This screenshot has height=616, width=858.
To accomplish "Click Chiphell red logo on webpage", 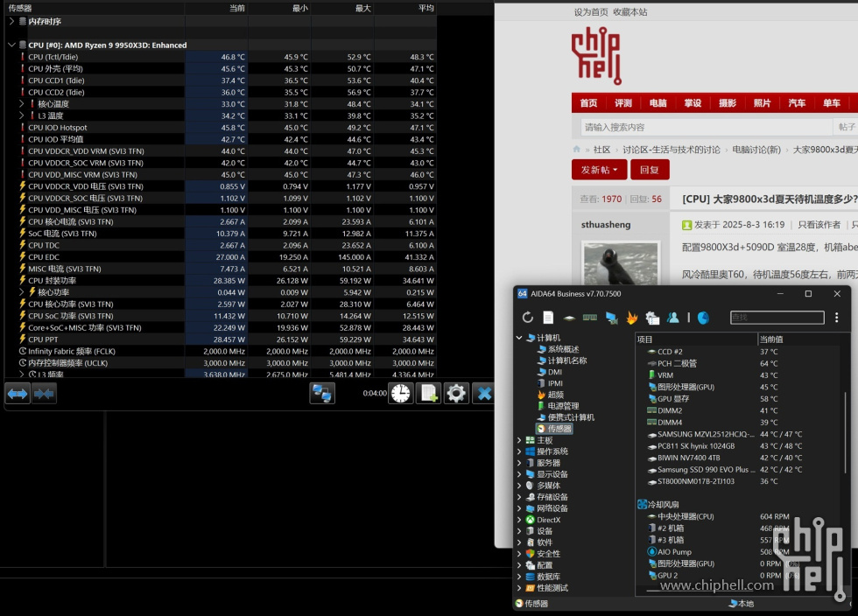I will click(596, 56).
